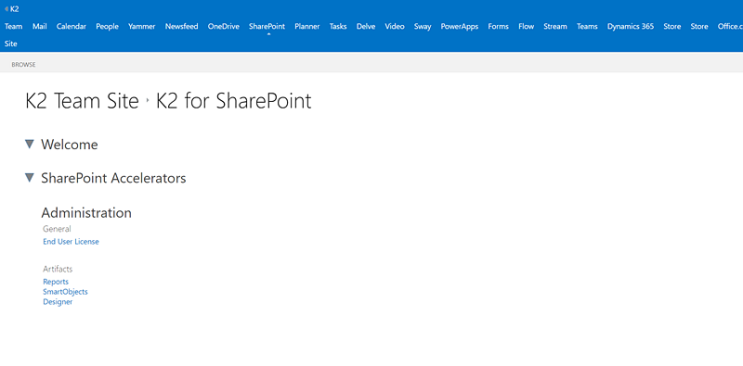Screen dimensions: 743x366
Task: Open Forms in the navigation bar
Action: (498, 27)
